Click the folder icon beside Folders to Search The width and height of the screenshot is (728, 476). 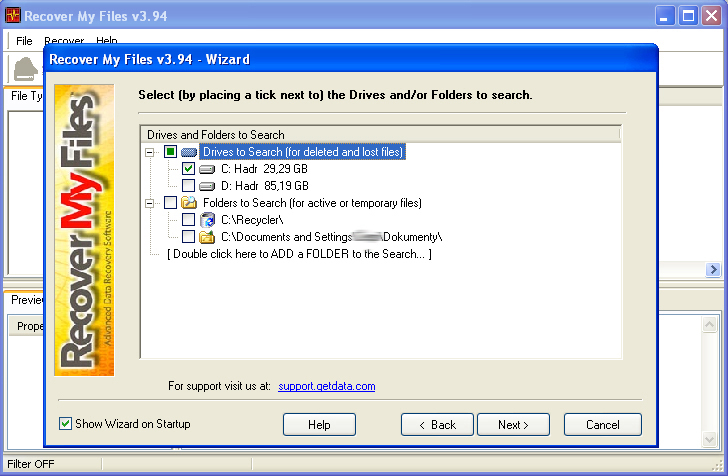[x=189, y=202]
